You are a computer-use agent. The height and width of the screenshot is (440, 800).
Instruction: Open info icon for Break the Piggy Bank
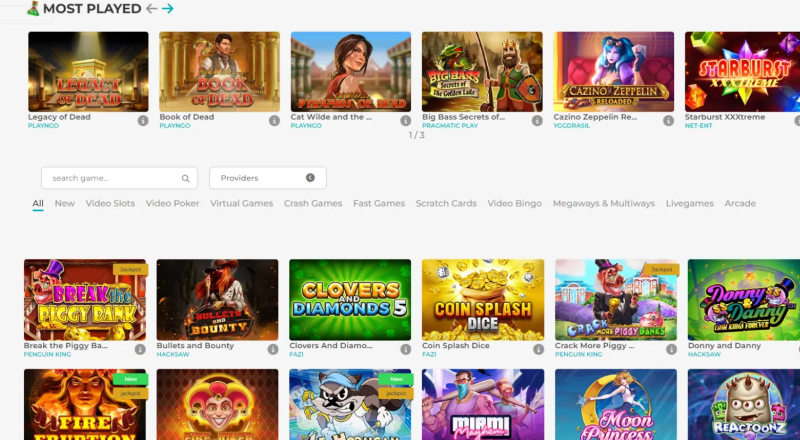140,349
